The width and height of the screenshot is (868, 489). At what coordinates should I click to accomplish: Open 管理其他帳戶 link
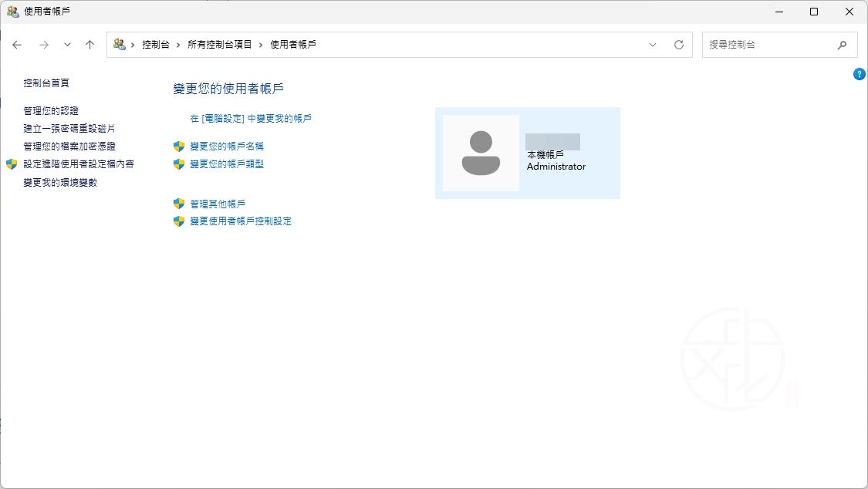click(x=218, y=204)
